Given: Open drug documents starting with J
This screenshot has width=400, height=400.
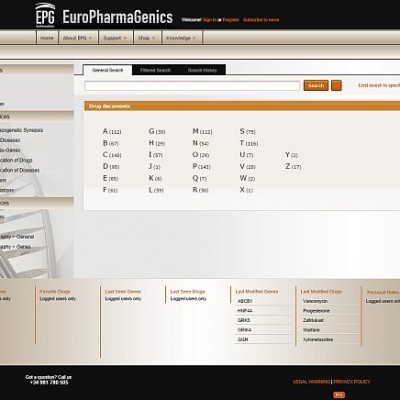Looking at the screenshot, I should click(x=154, y=166).
